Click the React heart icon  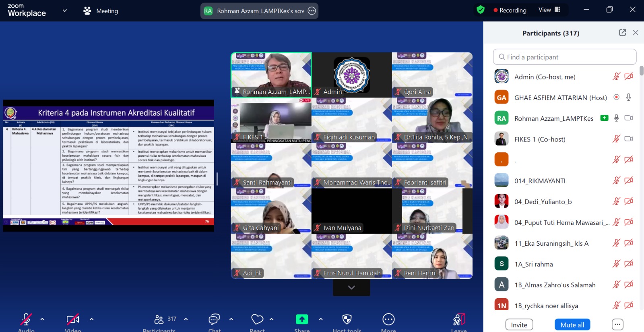257,320
